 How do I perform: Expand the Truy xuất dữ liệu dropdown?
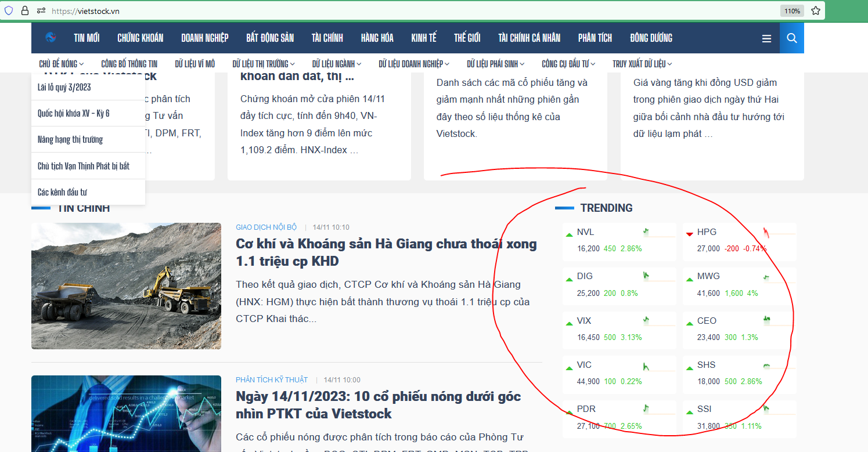[642, 64]
